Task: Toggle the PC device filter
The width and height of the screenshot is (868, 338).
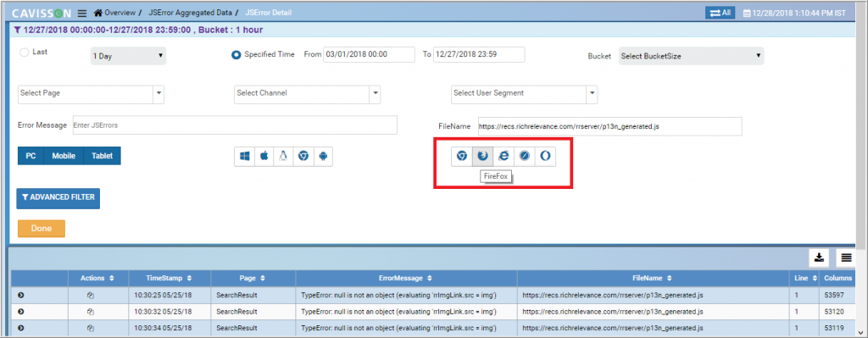Action: point(31,156)
